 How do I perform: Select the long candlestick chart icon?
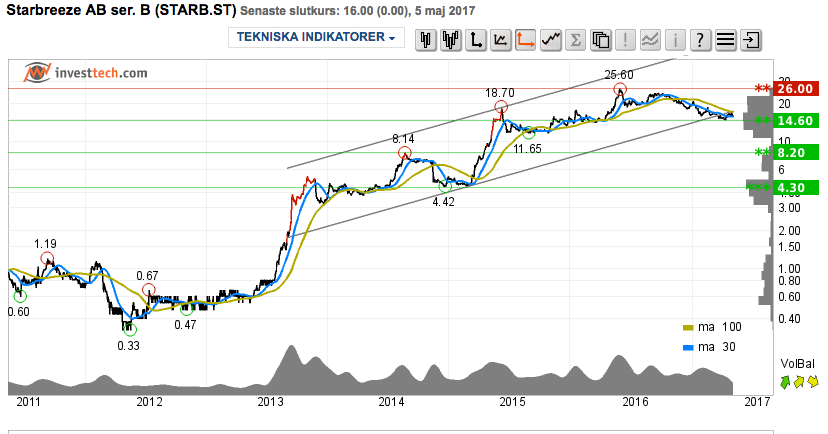(450, 40)
